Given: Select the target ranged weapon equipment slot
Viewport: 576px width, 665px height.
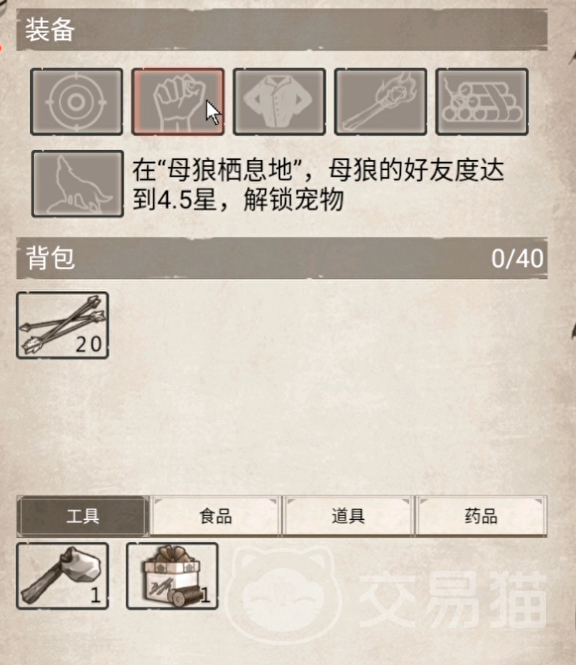Looking at the screenshot, I should (x=76, y=102).
